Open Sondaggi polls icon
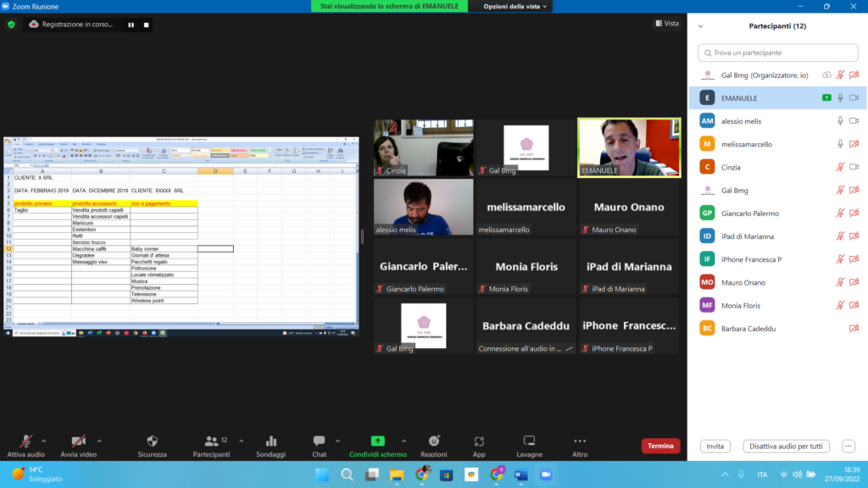 pyautogui.click(x=271, y=441)
